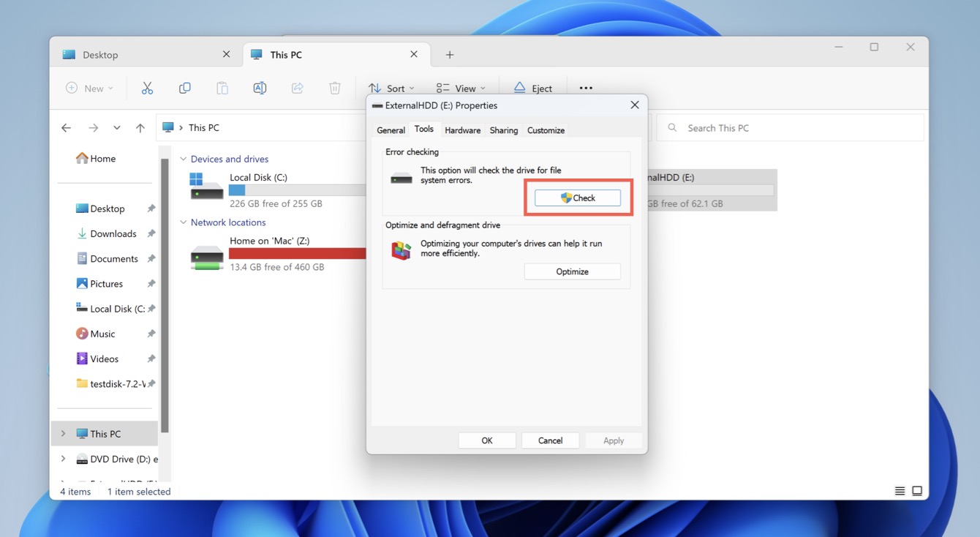980x537 pixels.
Task: Click the Paste clipboard icon in toolbar
Action: pos(222,88)
